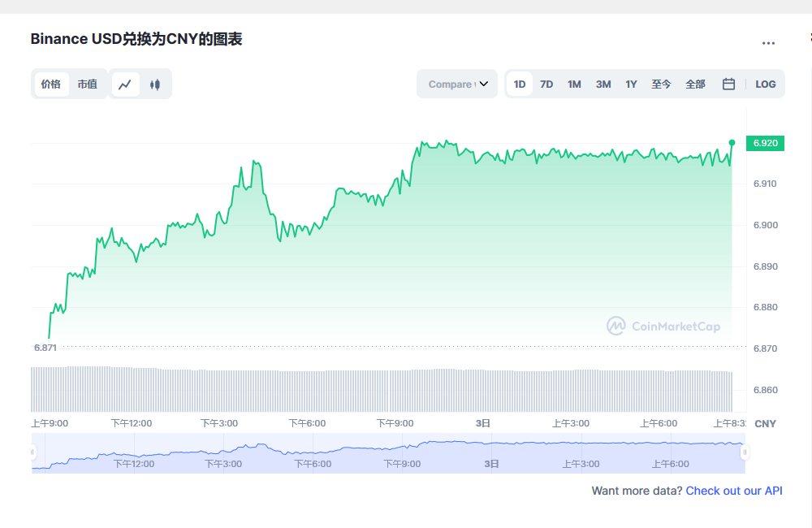Select the 至今 year-to-date range
Viewport: 812px width, 528px height.
[x=661, y=84]
